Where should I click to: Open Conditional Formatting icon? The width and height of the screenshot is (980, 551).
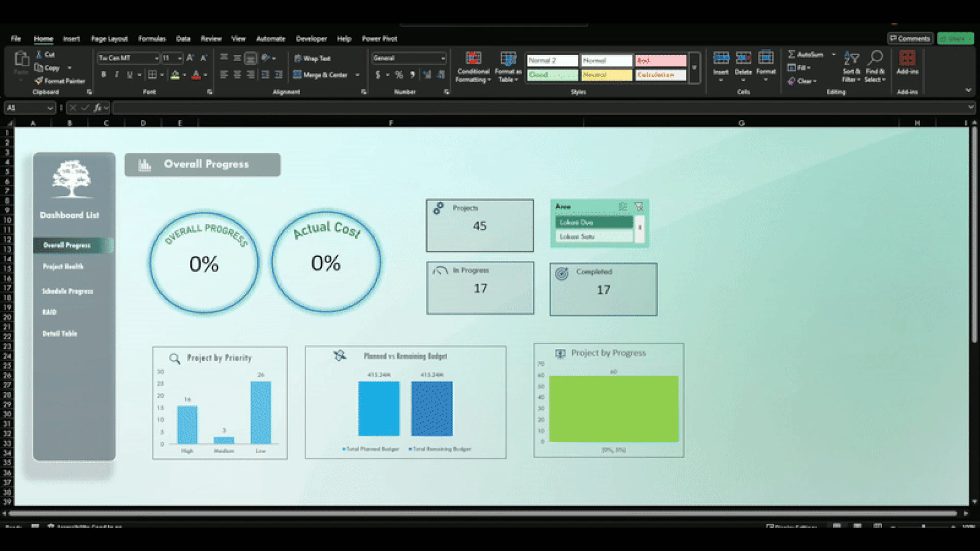click(473, 58)
